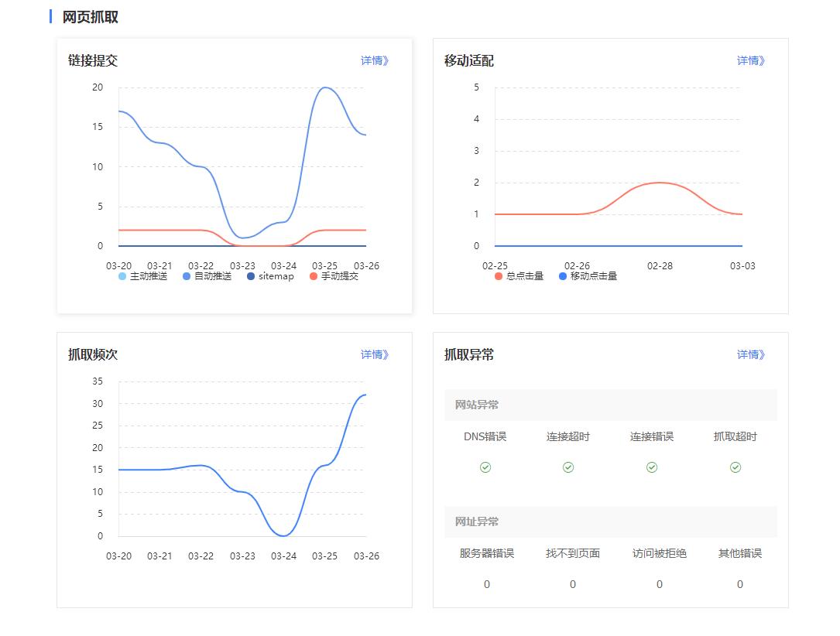Toggle the 手动提交 legend entry
840x636 pixels.
(334, 276)
